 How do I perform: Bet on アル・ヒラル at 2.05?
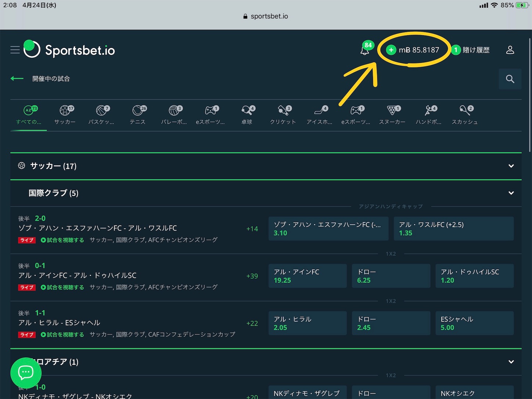(x=308, y=323)
